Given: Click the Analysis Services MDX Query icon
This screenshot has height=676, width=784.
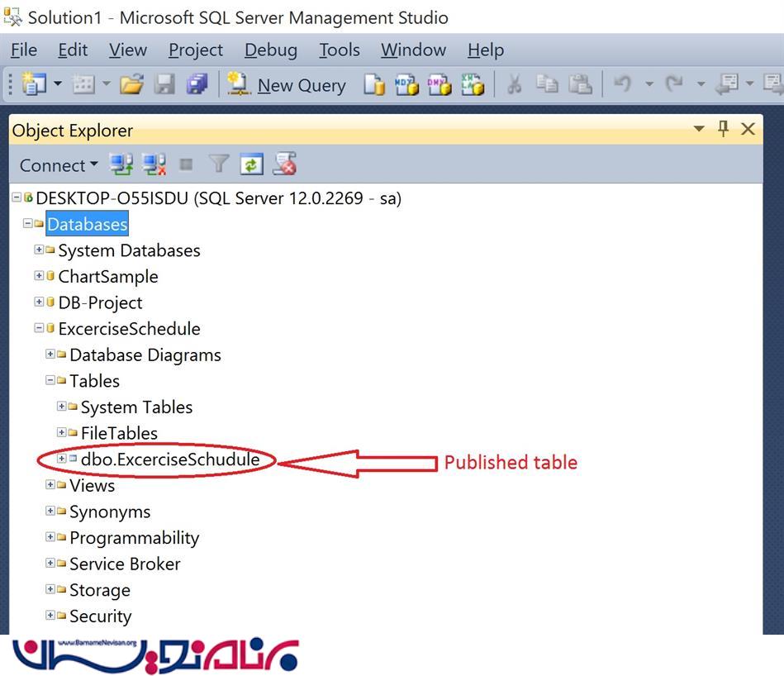Looking at the screenshot, I should [x=406, y=84].
